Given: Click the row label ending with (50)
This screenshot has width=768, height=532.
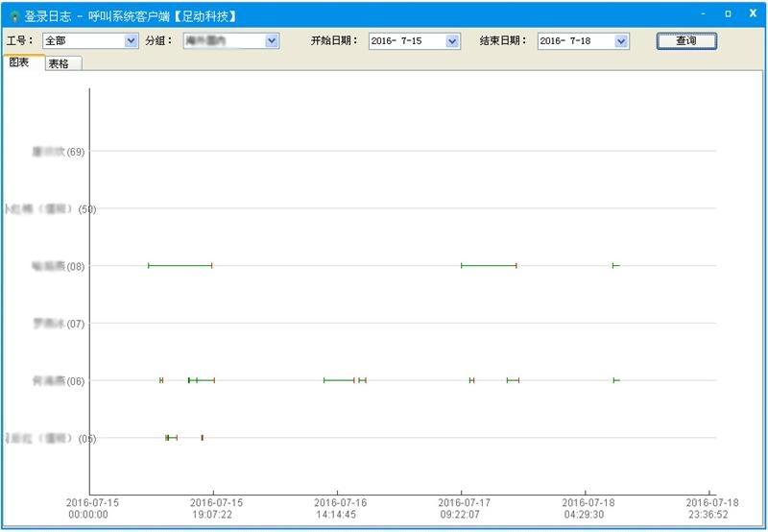Looking at the screenshot, I should 50,209.
